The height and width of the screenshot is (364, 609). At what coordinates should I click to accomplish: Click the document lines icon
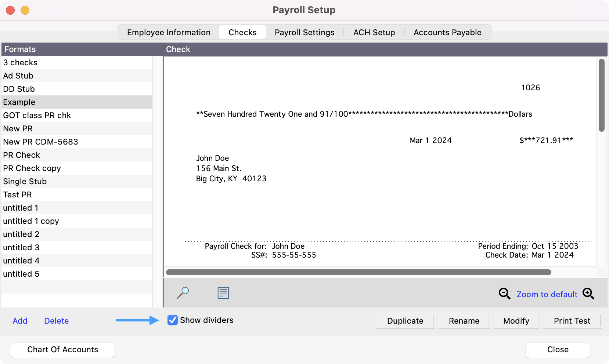click(223, 293)
